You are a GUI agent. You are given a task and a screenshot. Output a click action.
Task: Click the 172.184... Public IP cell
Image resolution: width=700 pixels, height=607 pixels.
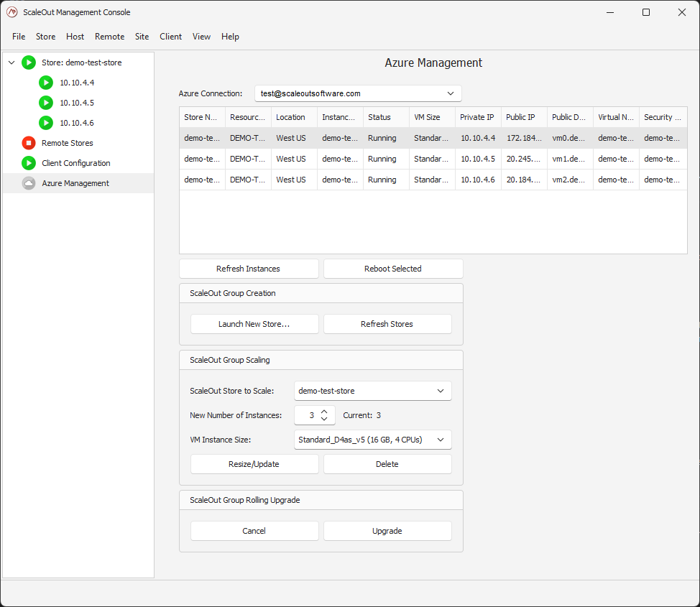click(524, 138)
